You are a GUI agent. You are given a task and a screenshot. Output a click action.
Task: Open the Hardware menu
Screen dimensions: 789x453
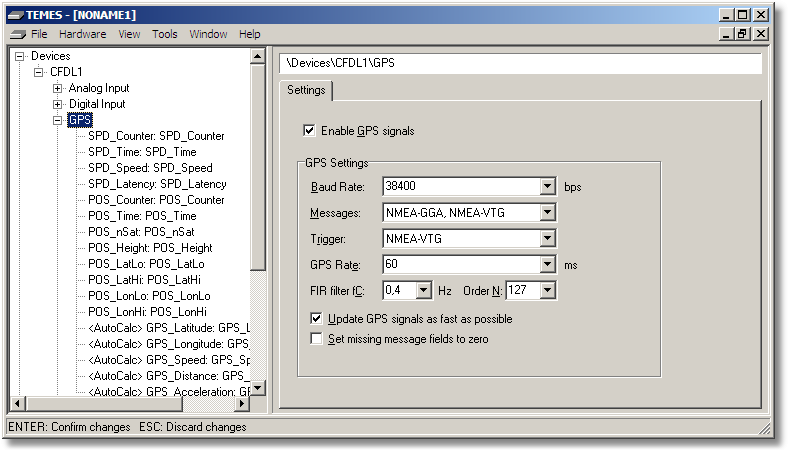(83, 34)
